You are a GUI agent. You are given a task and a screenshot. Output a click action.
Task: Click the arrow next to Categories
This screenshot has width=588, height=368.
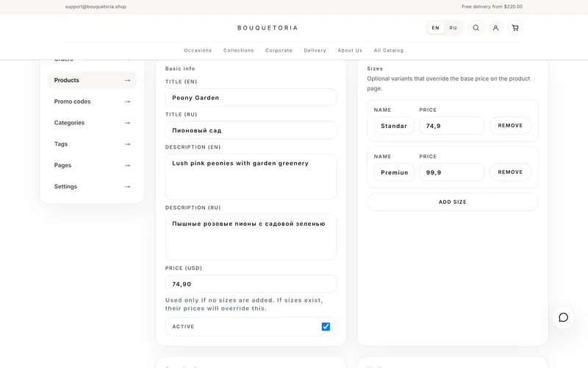tap(127, 123)
